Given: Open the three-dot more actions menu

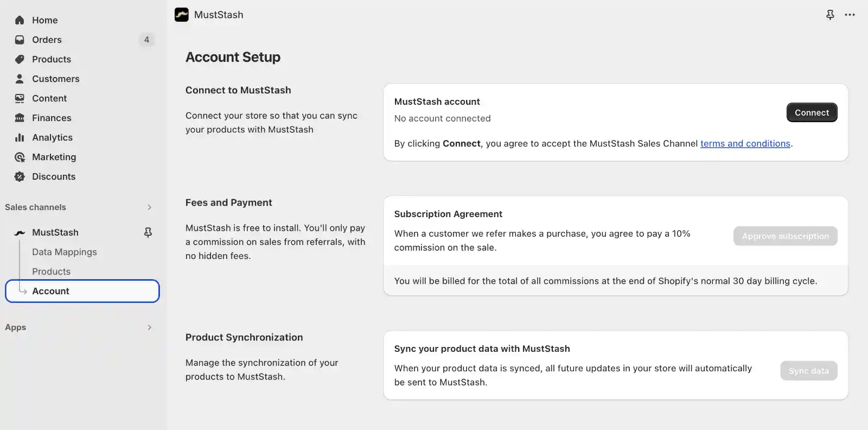Looking at the screenshot, I should coord(850,15).
